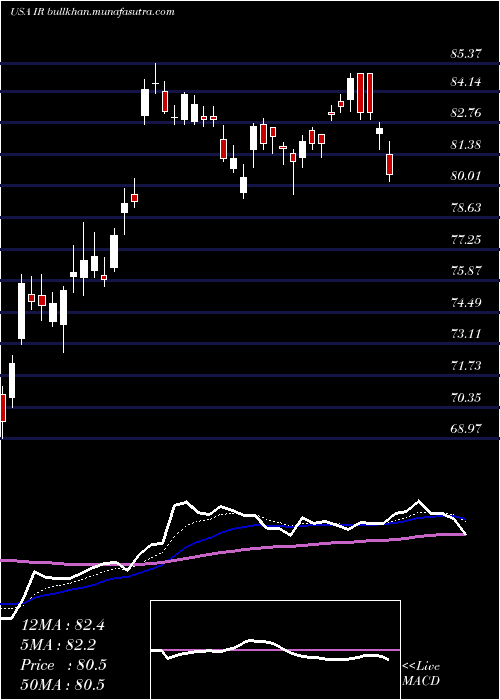Select the 84.14 price level label
The width and height of the screenshot is (500, 700).
click(x=466, y=82)
